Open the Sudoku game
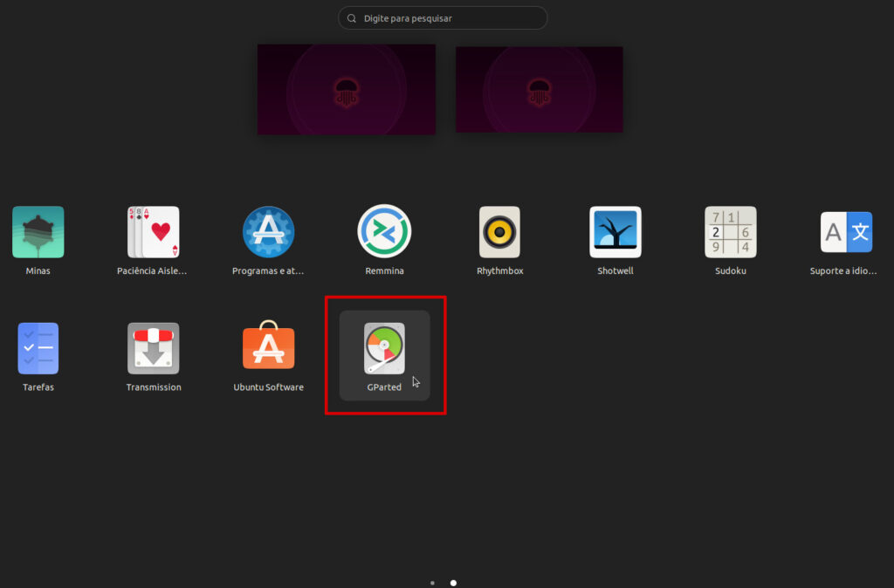 [x=731, y=232]
